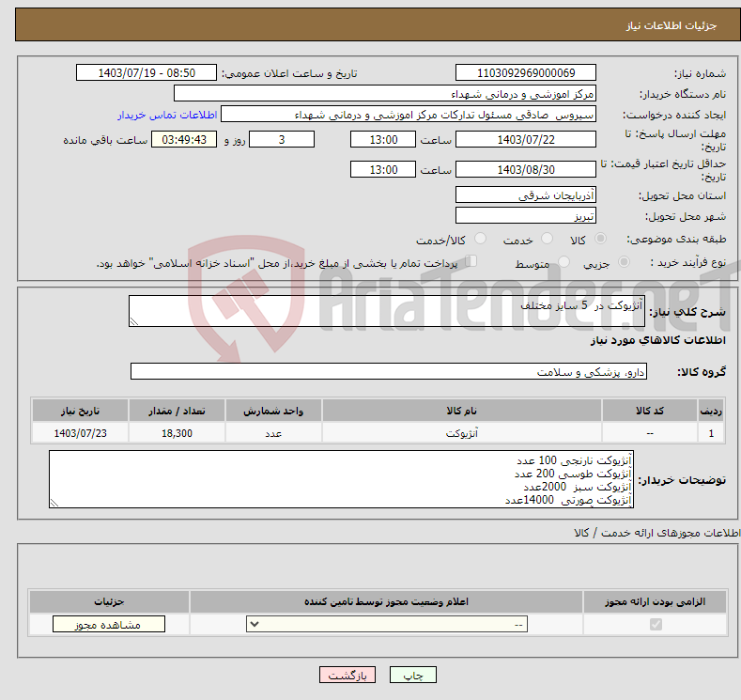Screen dimensions: 741x700
Task: Click the شرح کلی نیاز text area
Action: click(x=387, y=311)
